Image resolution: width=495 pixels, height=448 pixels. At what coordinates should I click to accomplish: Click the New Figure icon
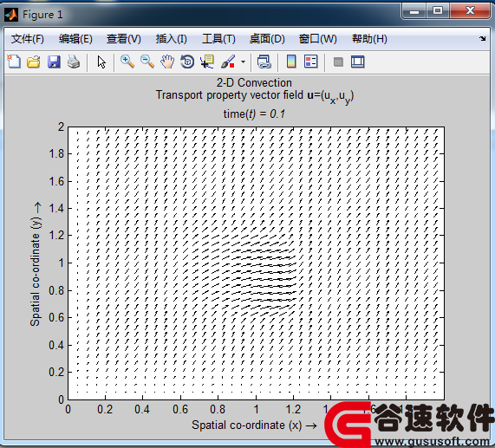14,62
